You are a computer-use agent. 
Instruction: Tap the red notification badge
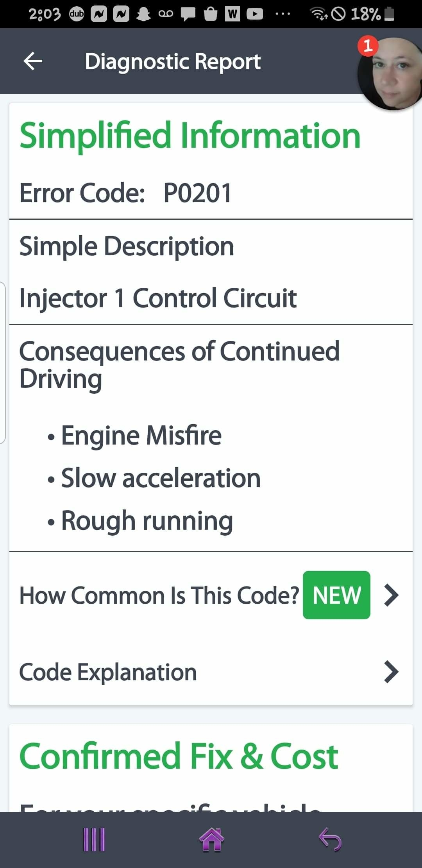368,46
